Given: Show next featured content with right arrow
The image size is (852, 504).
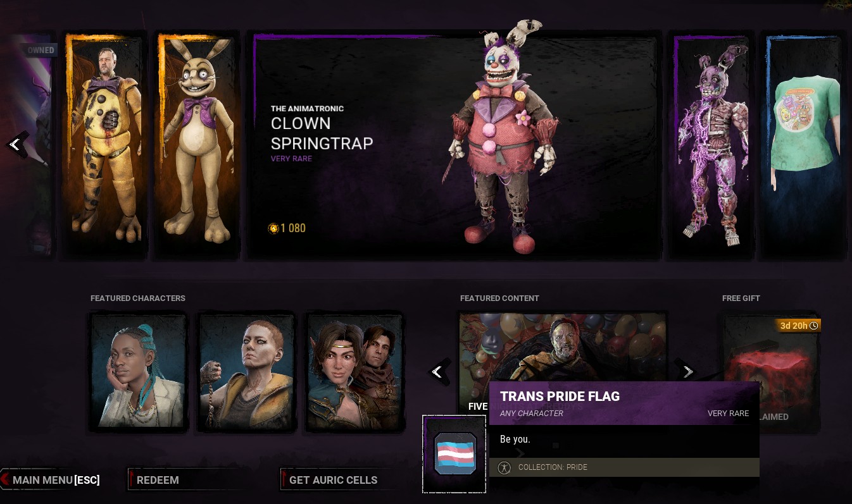Looking at the screenshot, I should 687,372.
